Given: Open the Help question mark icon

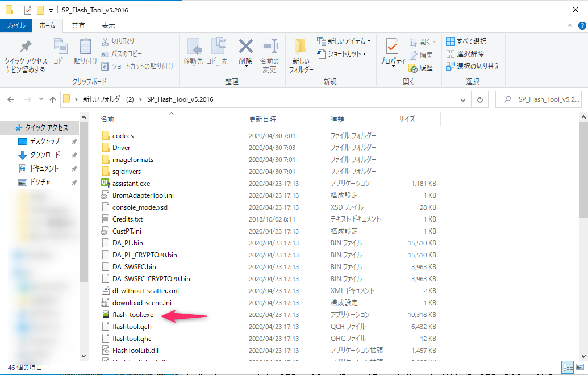Looking at the screenshot, I should (x=582, y=26).
